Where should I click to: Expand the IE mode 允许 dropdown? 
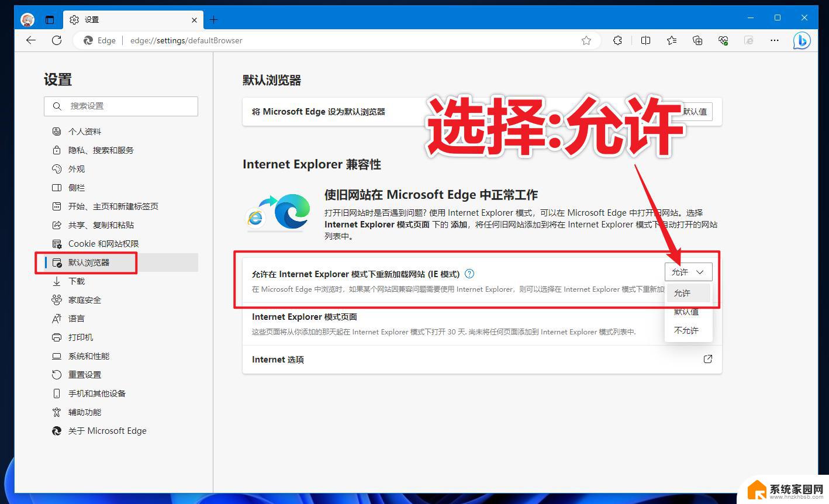pos(688,272)
